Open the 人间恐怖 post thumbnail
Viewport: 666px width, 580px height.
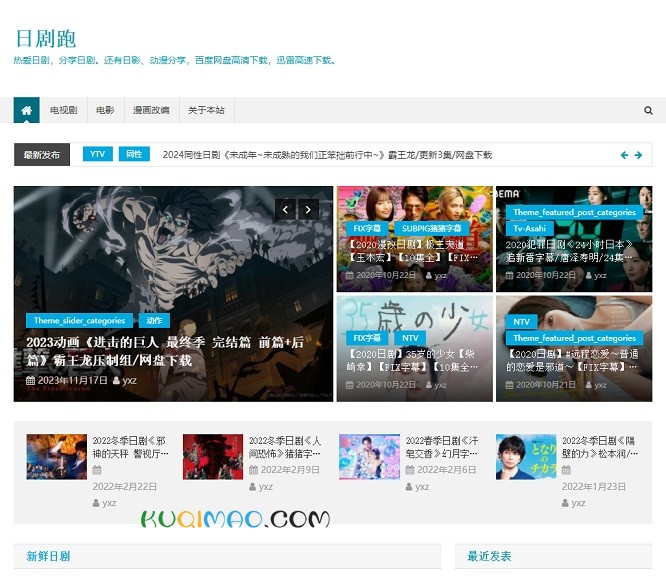point(213,457)
